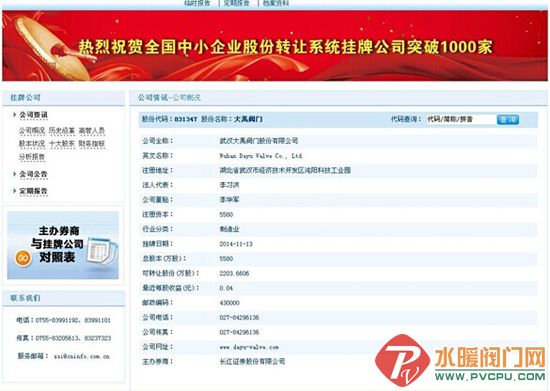This screenshot has height=391, width=550.
Task: Select the stock name 大禹阀门 text
Action: [x=248, y=119]
